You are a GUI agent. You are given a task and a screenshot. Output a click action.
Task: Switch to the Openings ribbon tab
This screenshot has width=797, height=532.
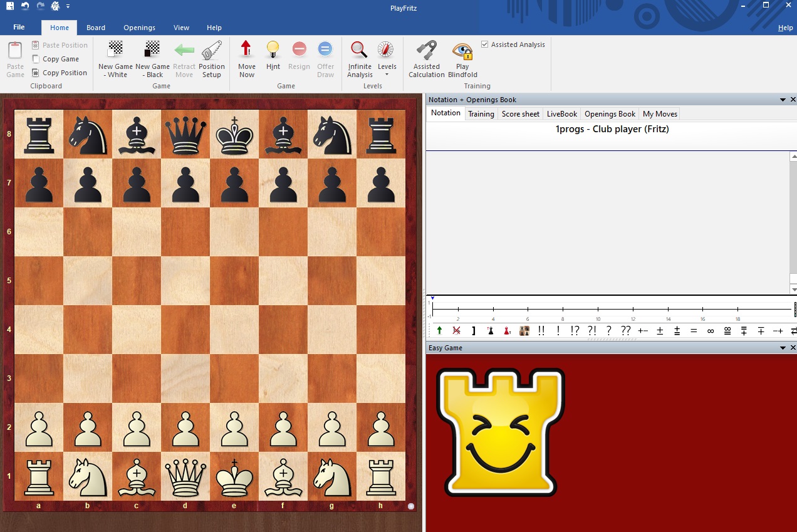coord(139,28)
